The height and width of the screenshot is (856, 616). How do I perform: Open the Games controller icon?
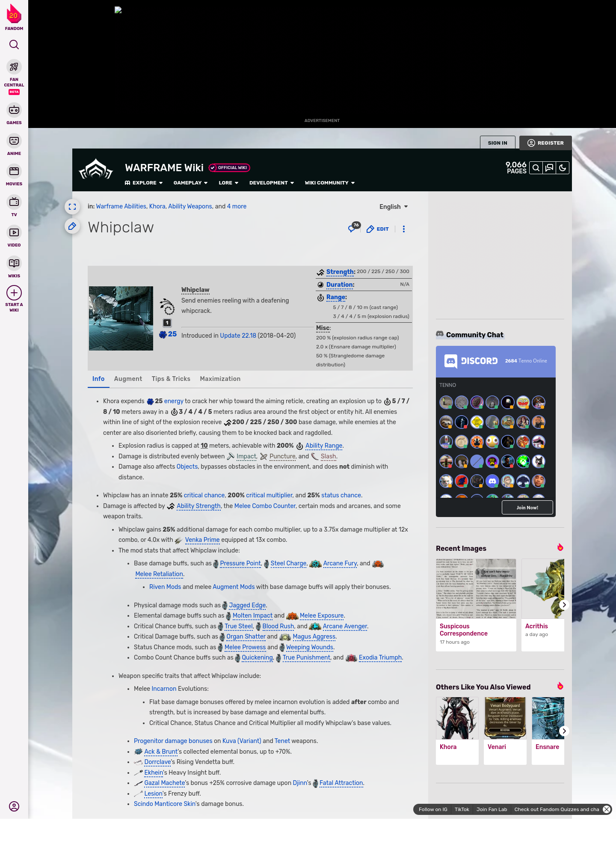[x=14, y=110]
